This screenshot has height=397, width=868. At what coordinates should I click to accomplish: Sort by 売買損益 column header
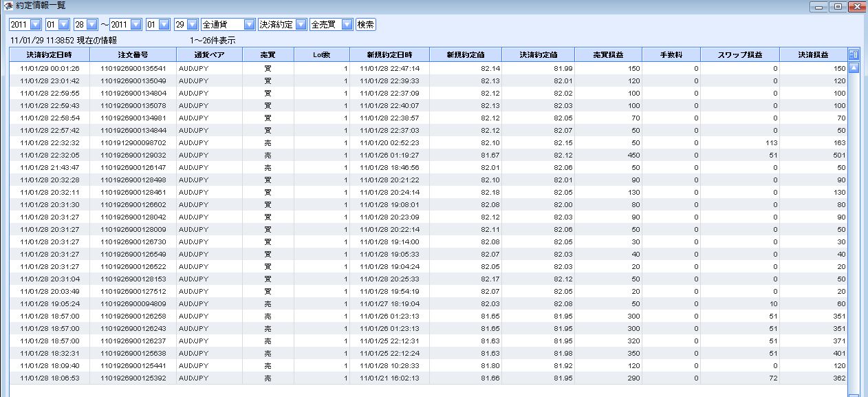609,54
